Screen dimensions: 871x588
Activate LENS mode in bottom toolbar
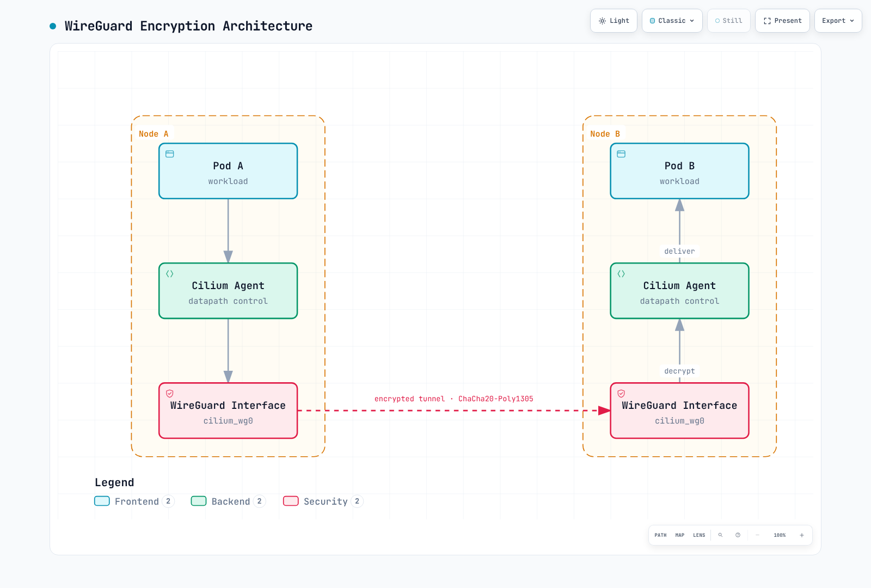[699, 535]
